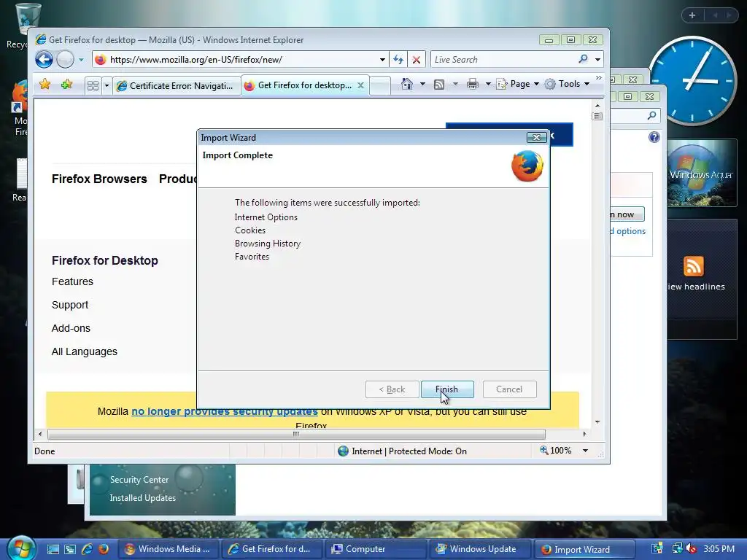
Task: Click the Live Search magnifier icon
Action: pyautogui.click(x=583, y=59)
